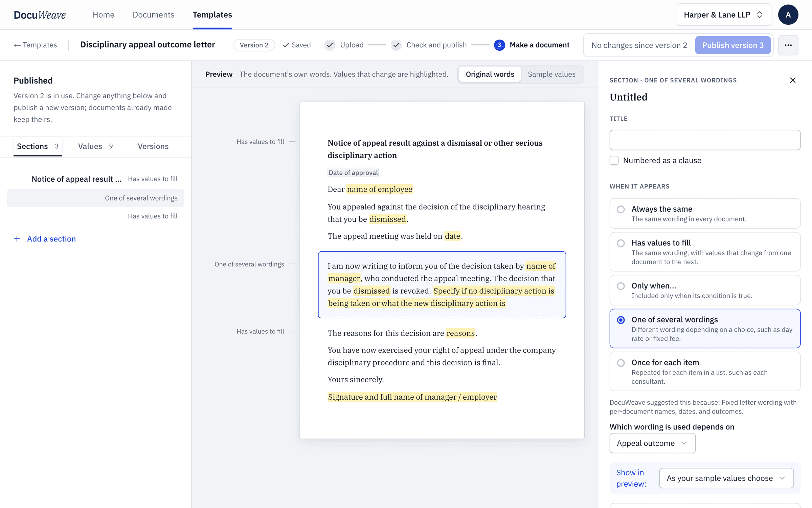Click the highlighted 'reasons' value
The width and height of the screenshot is (812, 508).
[x=460, y=333]
